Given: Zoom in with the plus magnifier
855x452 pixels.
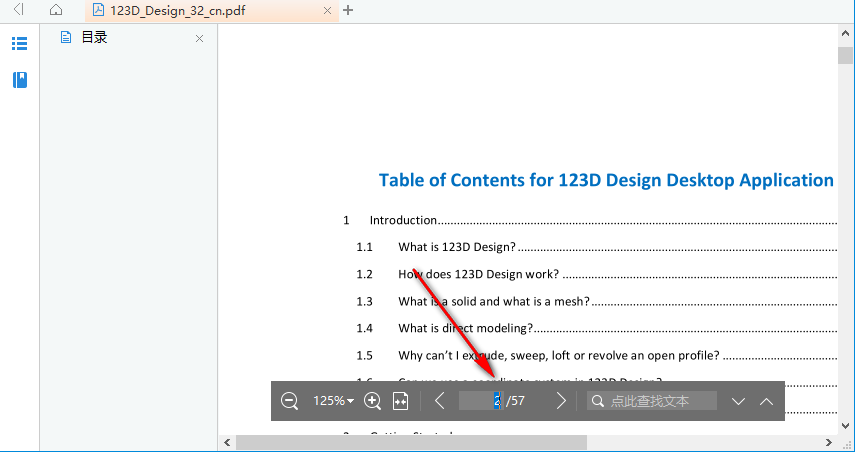Looking at the screenshot, I should pyautogui.click(x=372, y=401).
